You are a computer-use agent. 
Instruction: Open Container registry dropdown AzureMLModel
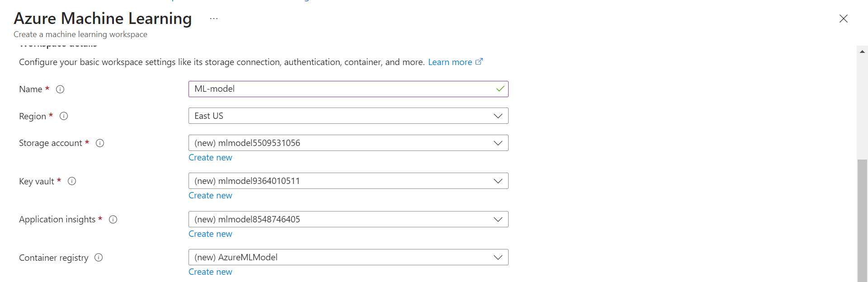pos(348,257)
